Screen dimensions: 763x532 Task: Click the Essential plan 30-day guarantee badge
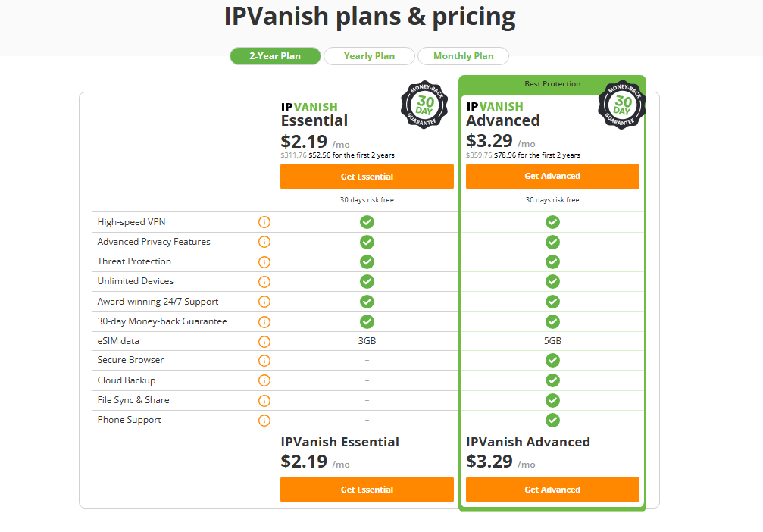coord(424,105)
